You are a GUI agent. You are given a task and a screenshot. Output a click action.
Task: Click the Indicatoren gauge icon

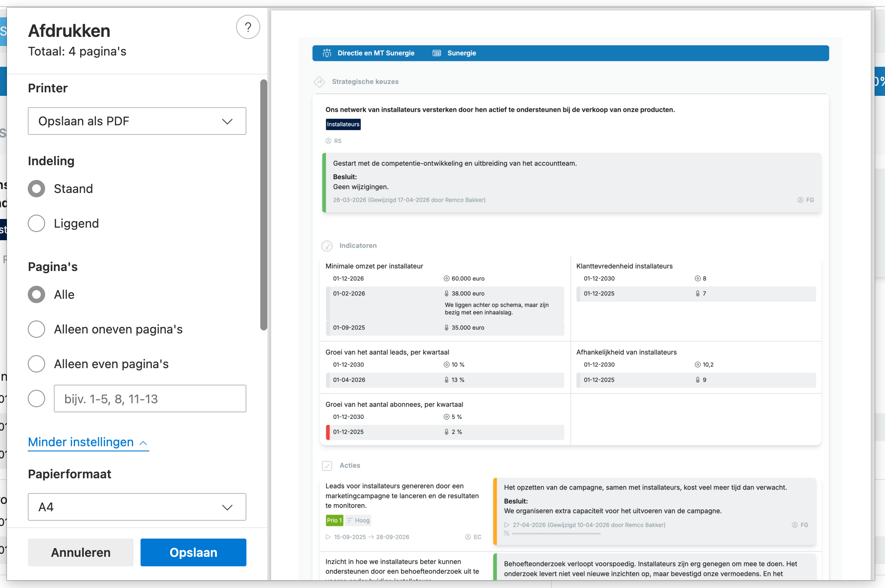click(x=327, y=246)
